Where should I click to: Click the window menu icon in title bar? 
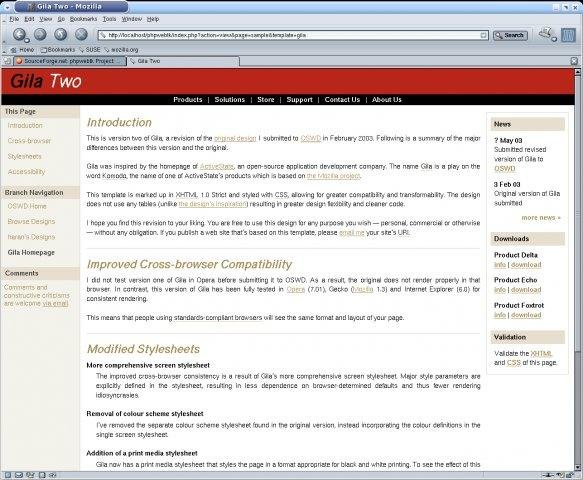pyautogui.click(x=7, y=7)
